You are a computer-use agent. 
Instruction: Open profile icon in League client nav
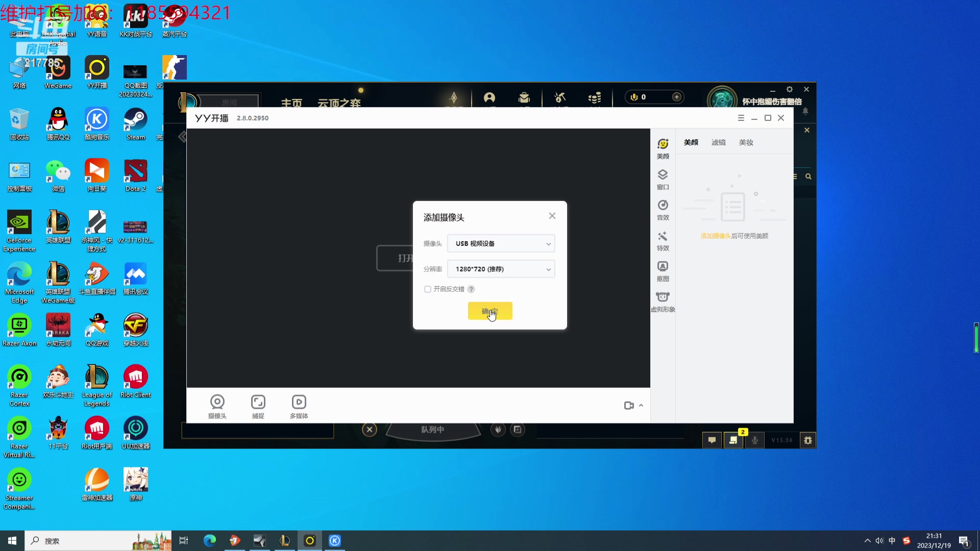click(489, 97)
